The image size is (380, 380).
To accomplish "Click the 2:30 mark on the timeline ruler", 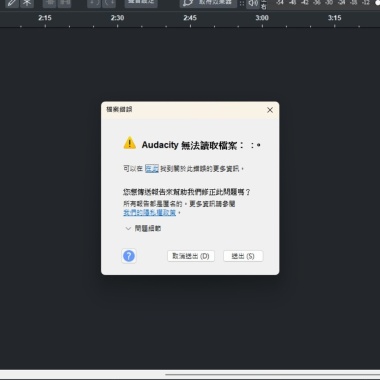I will tap(117, 18).
